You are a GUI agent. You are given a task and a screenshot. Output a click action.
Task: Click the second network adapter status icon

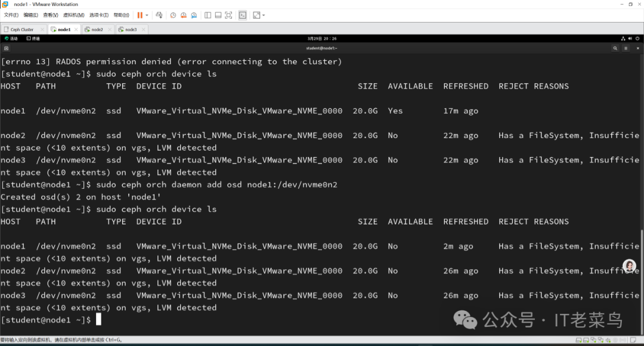601,340
